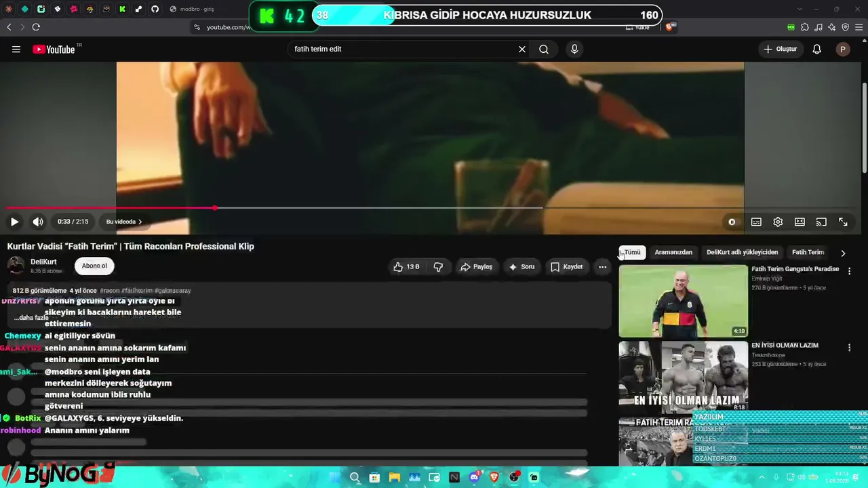Open the DeliKurt channel avatar
The height and width of the screenshot is (488, 868).
(x=16, y=266)
